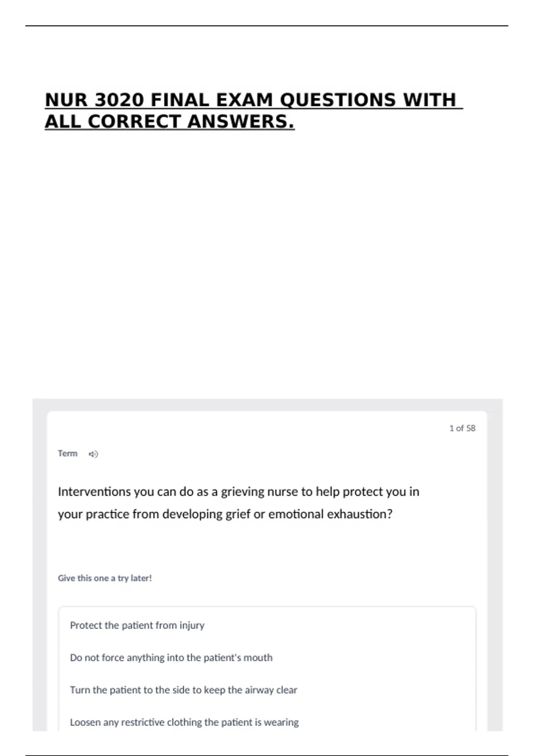Choose "Do not force anything into the patient's mouth"

coord(171,658)
